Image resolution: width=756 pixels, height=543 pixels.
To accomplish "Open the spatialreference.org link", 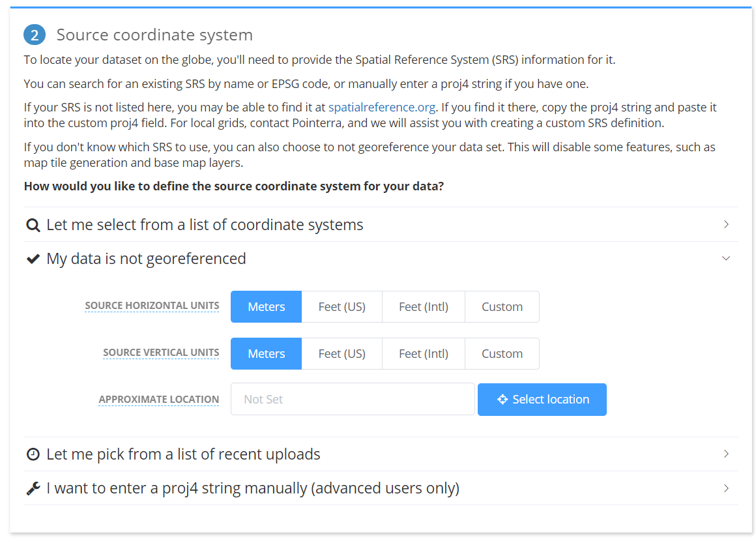I will coord(381,108).
